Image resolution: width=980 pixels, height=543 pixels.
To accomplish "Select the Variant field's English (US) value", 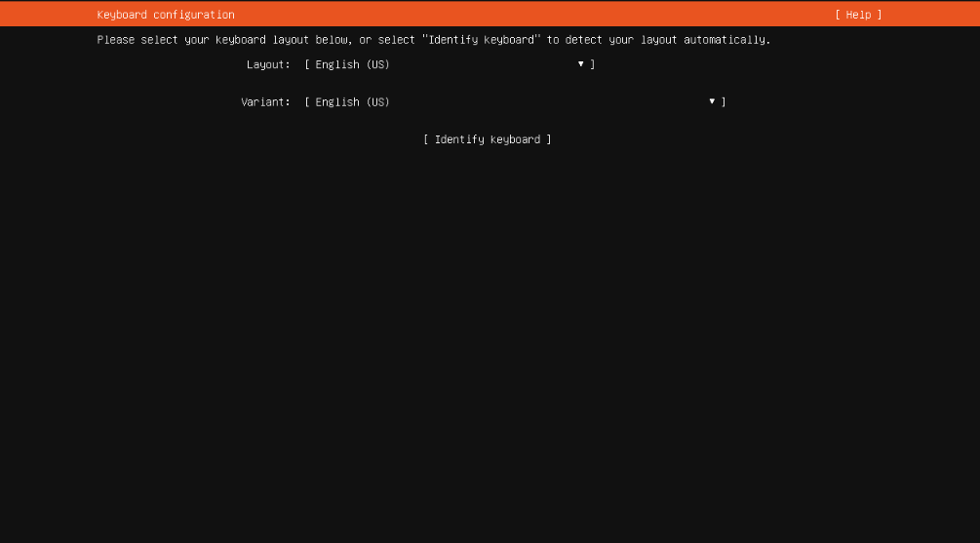I will click(352, 102).
